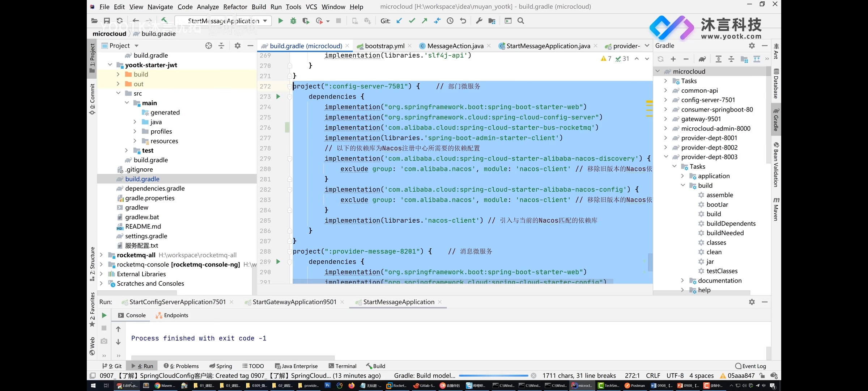
Task: Add Gradle project plus icon
Action: 673,59
